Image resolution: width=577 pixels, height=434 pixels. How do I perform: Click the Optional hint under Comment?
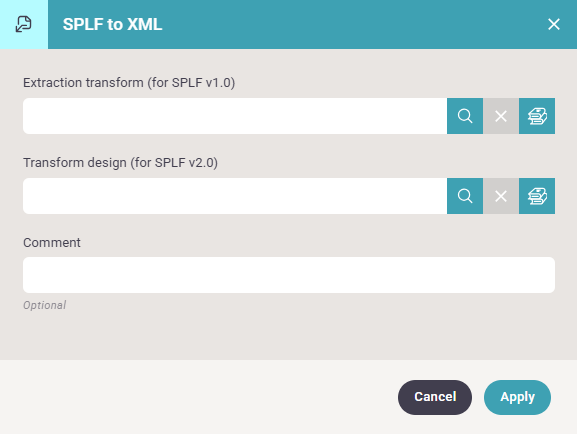(x=45, y=305)
